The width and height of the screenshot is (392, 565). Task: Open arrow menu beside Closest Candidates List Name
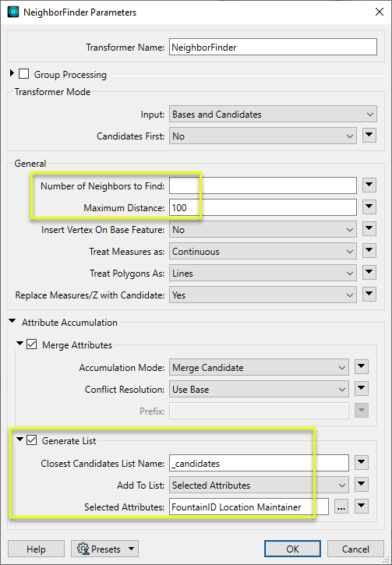tap(362, 463)
